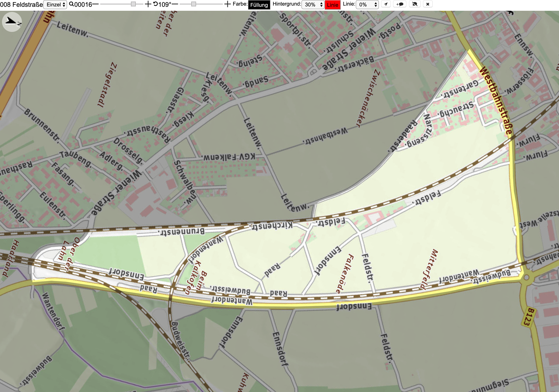Click the 008 Feldstraße title label
This screenshot has width=559, height=392.
[21, 4]
